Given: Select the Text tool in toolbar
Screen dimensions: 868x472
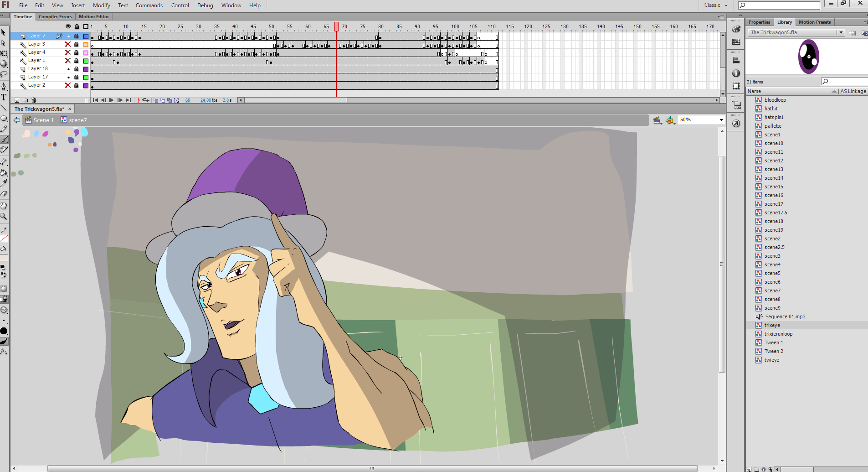Looking at the screenshot, I should coord(4,97).
